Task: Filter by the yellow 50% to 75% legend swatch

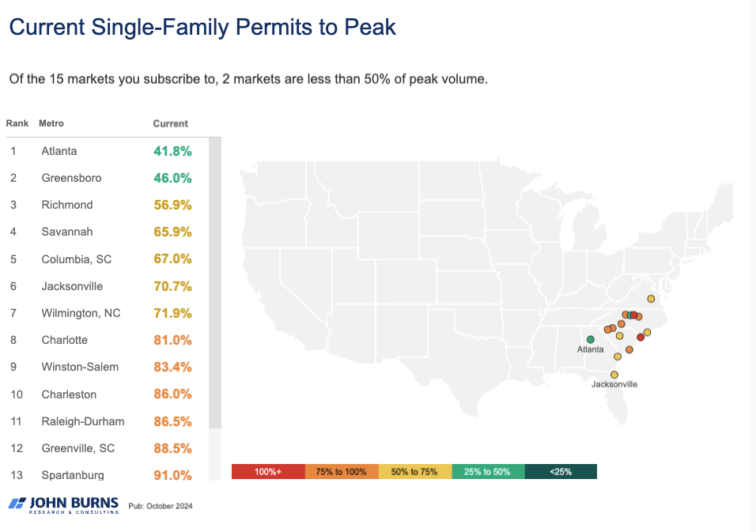Action: point(414,472)
